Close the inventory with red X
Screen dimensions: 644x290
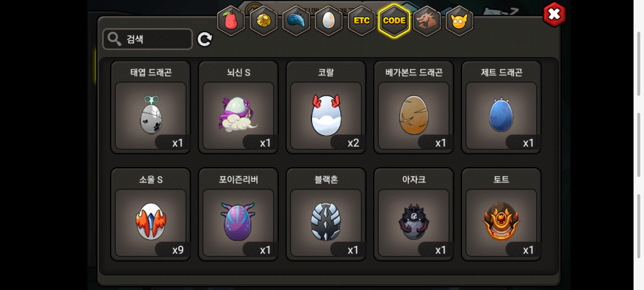point(554,15)
